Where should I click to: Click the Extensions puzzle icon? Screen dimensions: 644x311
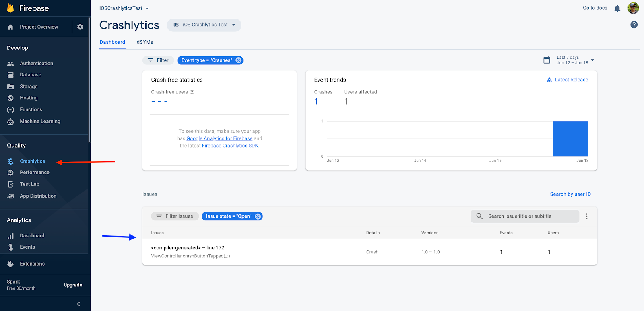[10, 264]
